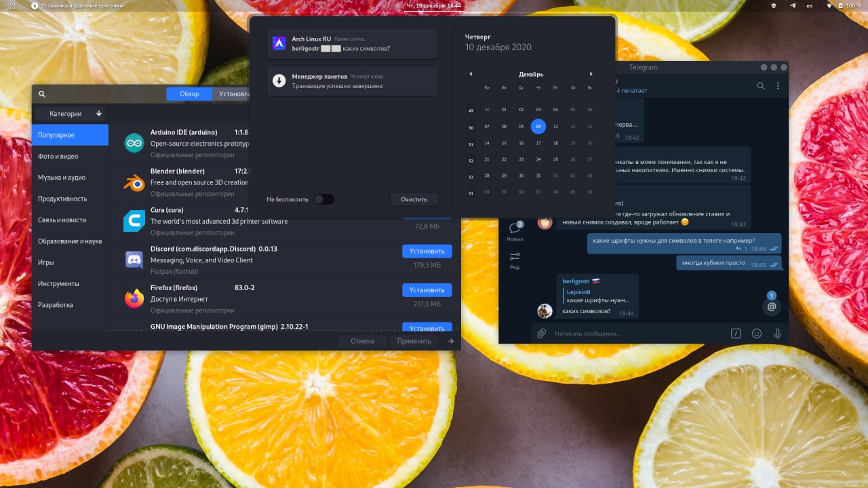Click the Отмена button
Image resolution: width=868 pixels, height=488 pixels.
click(363, 341)
